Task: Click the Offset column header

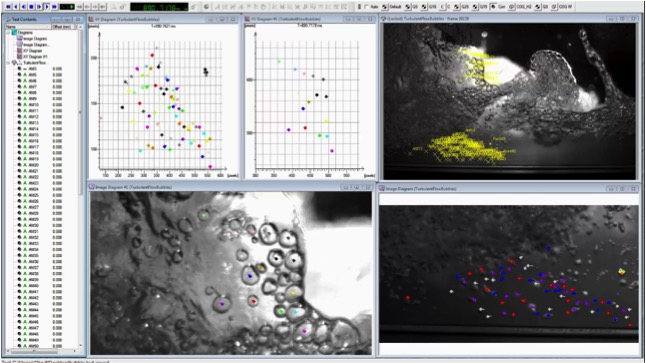Action: [63, 27]
